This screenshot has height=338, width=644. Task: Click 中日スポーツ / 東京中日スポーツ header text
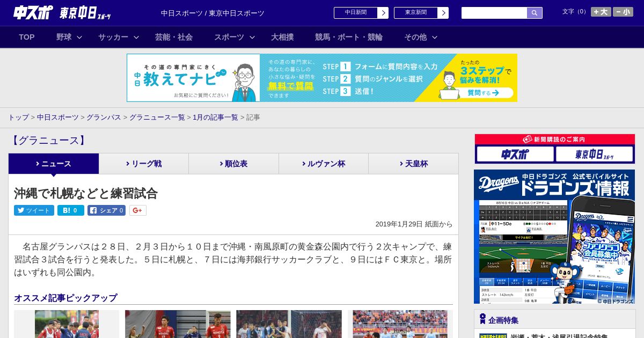[x=213, y=13]
